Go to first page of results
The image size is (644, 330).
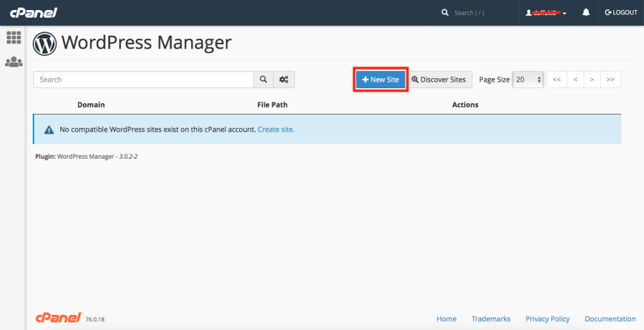tap(557, 79)
